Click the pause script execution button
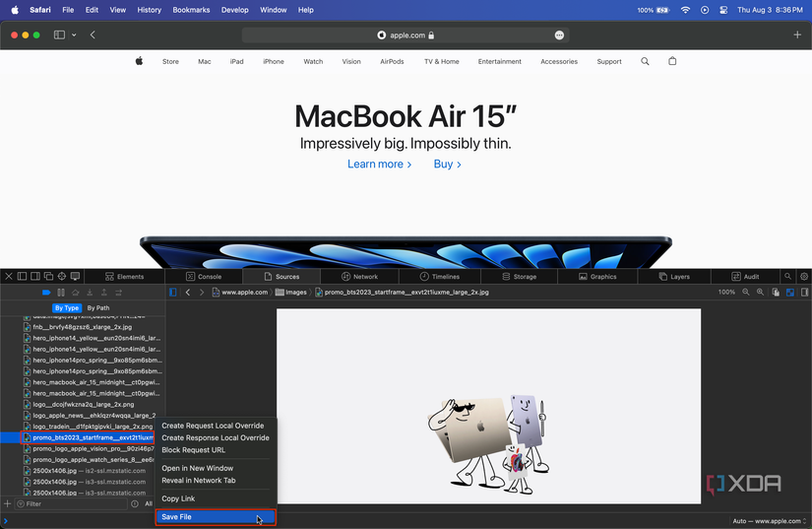 tap(61, 293)
